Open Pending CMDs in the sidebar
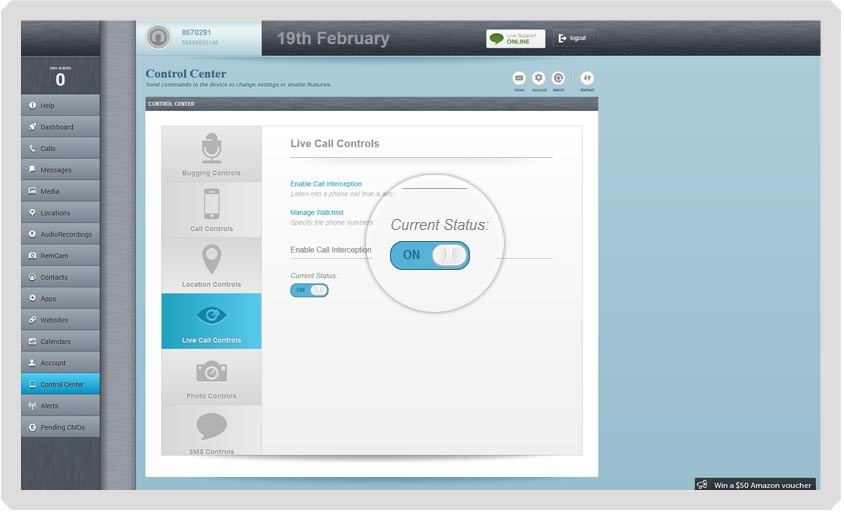The image size is (844, 513). [61, 427]
